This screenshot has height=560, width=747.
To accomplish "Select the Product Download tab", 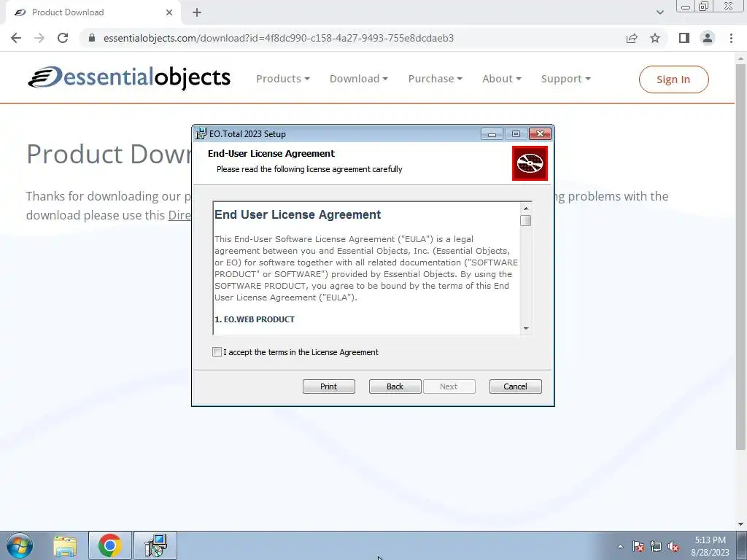I will click(93, 12).
